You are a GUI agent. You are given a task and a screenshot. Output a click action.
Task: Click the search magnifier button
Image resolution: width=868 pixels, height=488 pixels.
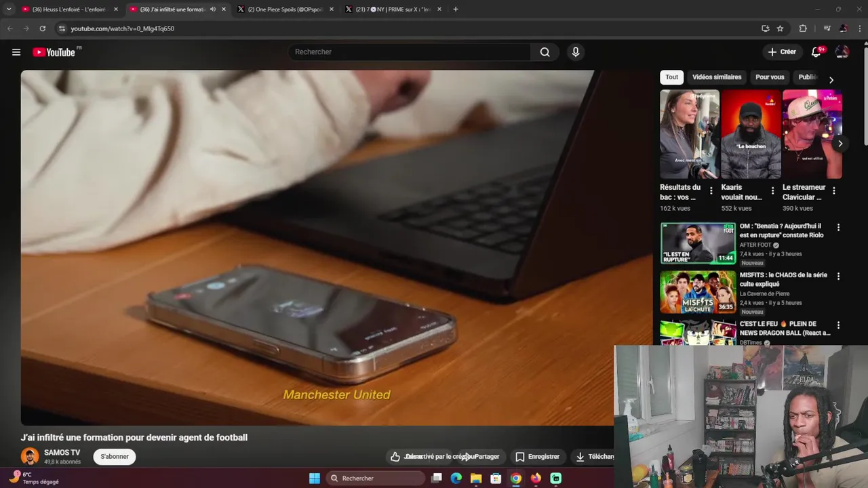545,52
